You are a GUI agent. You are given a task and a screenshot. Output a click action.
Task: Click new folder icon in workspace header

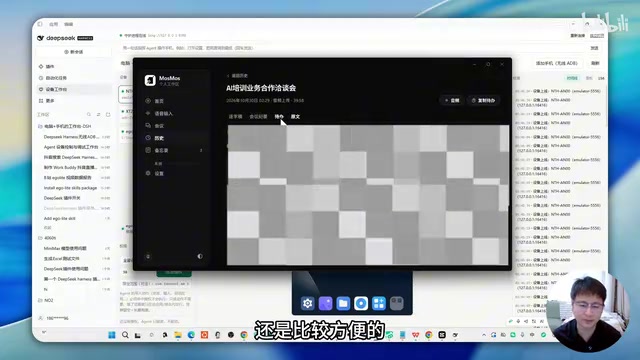click(108, 115)
